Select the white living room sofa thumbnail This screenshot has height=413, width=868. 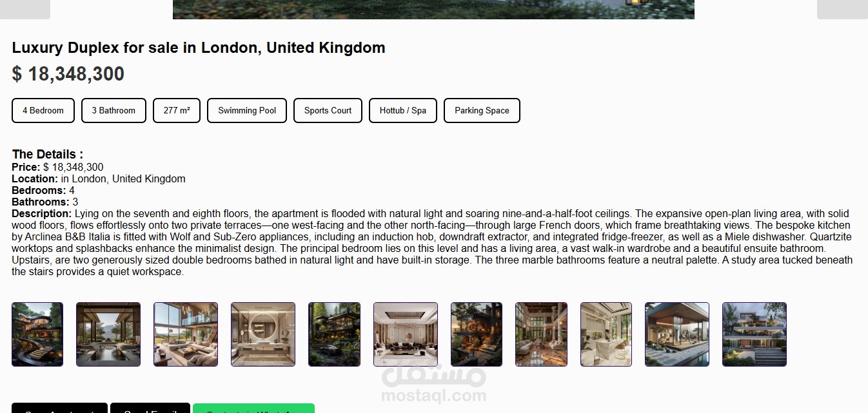point(606,334)
